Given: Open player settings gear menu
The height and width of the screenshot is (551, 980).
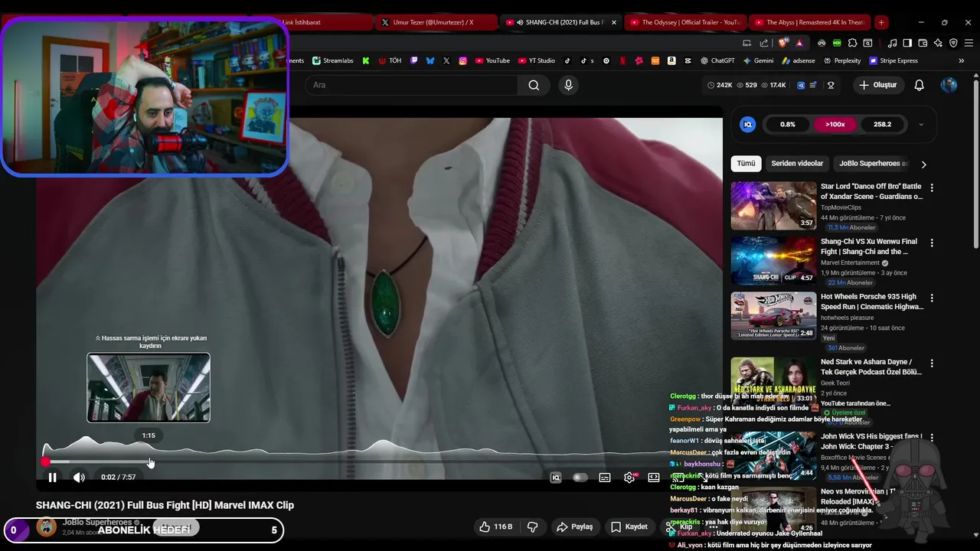Looking at the screenshot, I should pyautogui.click(x=629, y=478).
